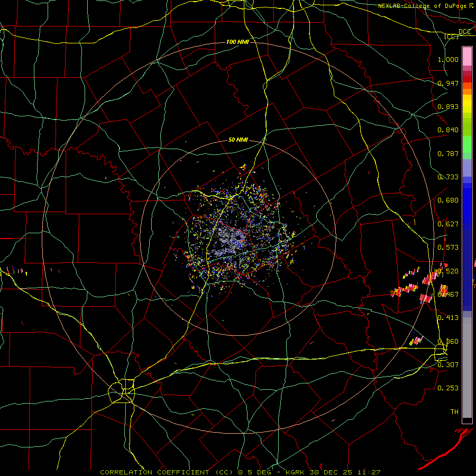Click the gray clutter patch at the radar center

(x=228, y=242)
